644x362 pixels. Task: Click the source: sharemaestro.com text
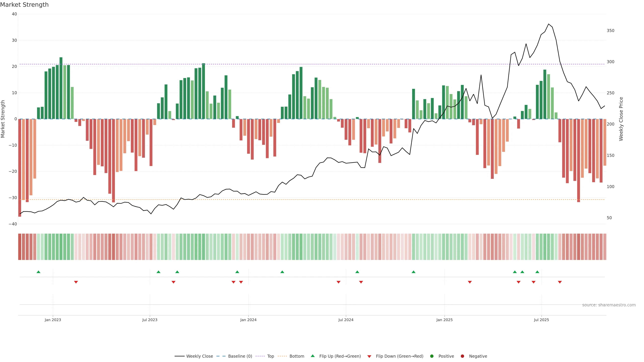609,305
